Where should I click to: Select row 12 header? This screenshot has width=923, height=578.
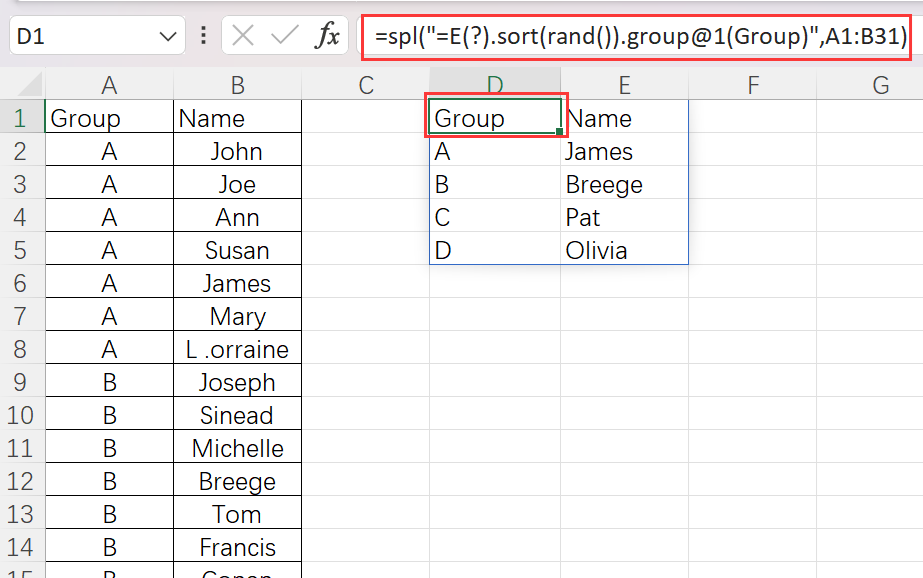[x=22, y=481]
